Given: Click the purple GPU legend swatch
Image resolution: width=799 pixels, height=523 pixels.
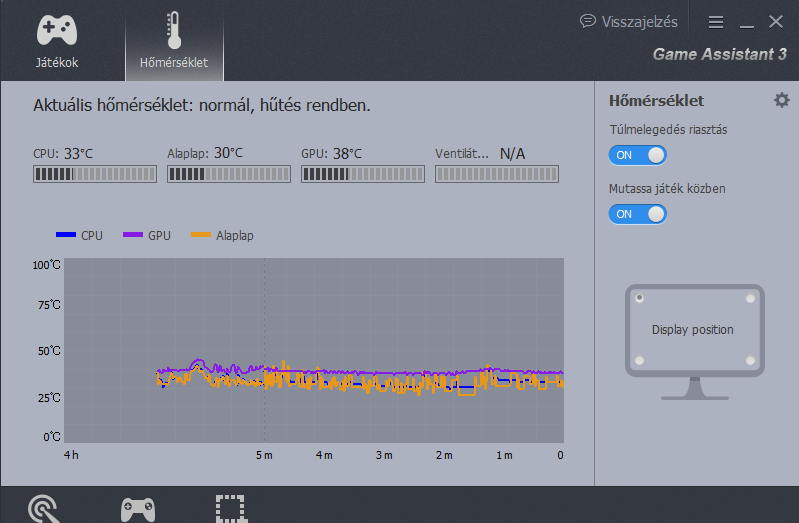Looking at the screenshot, I should (x=133, y=234).
